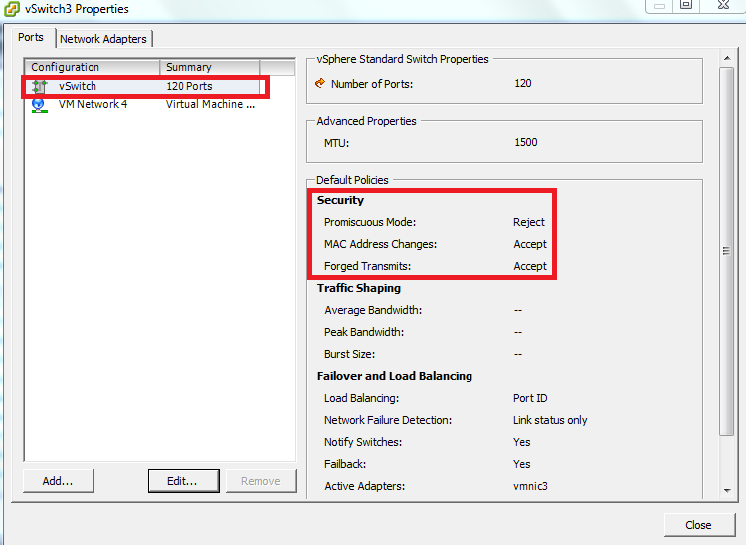746x545 pixels.
Task: Click the 'Active Adapters:' label
Action: [365, 486]
